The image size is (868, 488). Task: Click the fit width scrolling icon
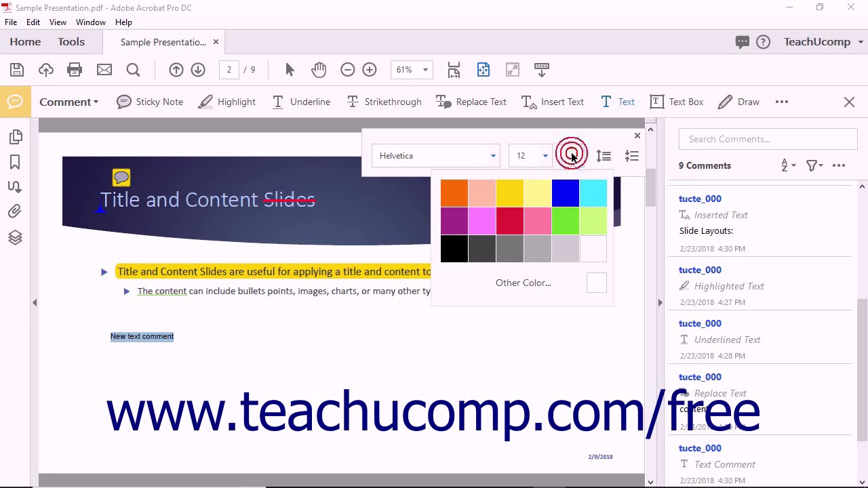[454, 70]
